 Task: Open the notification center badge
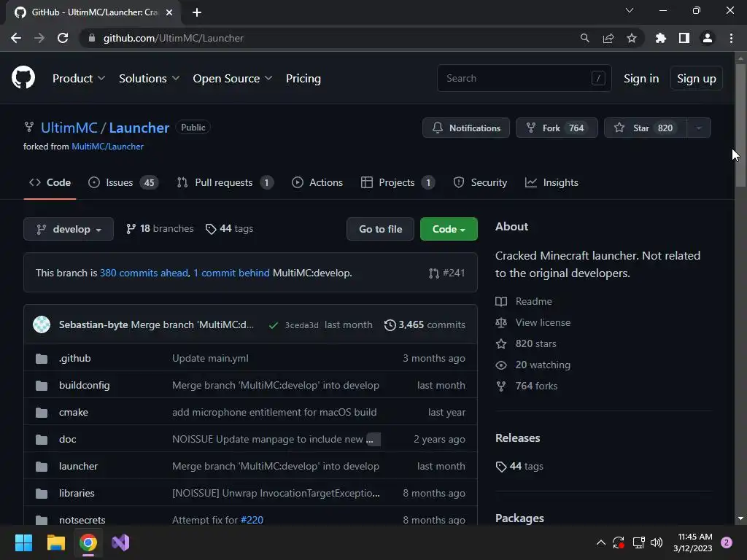pyautogui.click(x=727, y=542)
